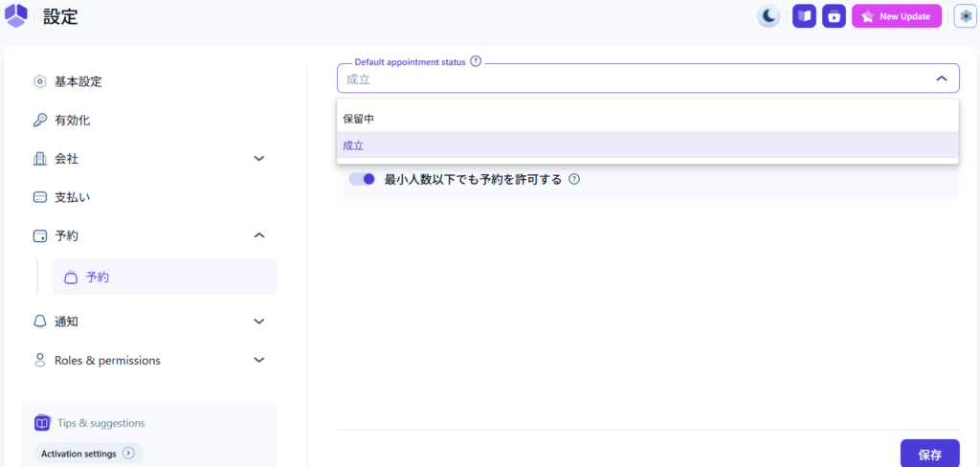Click the New Update button
The width and height of the screenshot is (980, 467).
896,16
